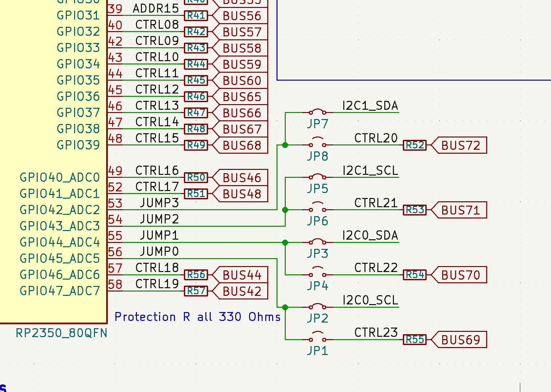This screenshot has width=551, height=392.
Task: Click resistor R55 symbol
Action: pyautogui.click(x=415, y=339)
